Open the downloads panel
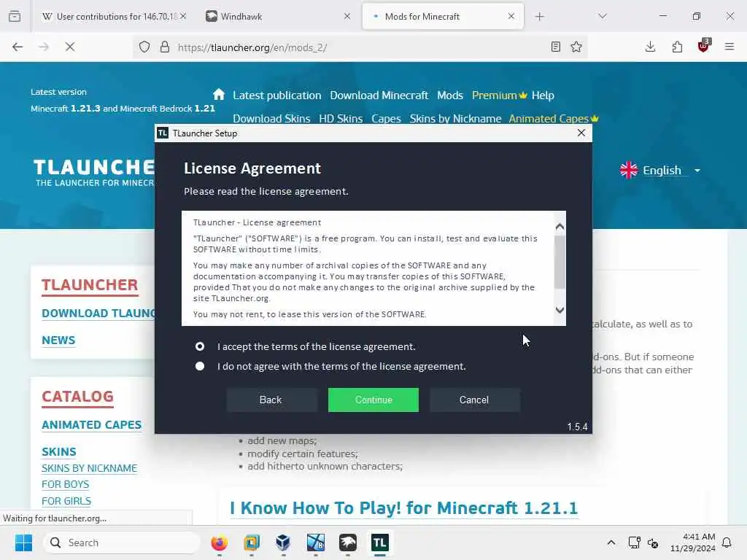This screenshot has width=747, height=560. coord(650,47)
